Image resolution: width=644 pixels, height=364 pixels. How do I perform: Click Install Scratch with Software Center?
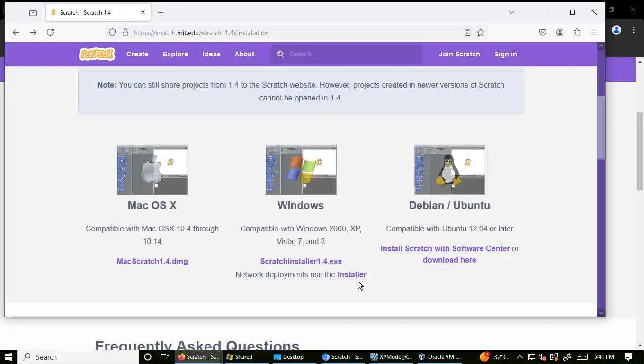pos(445,248)
